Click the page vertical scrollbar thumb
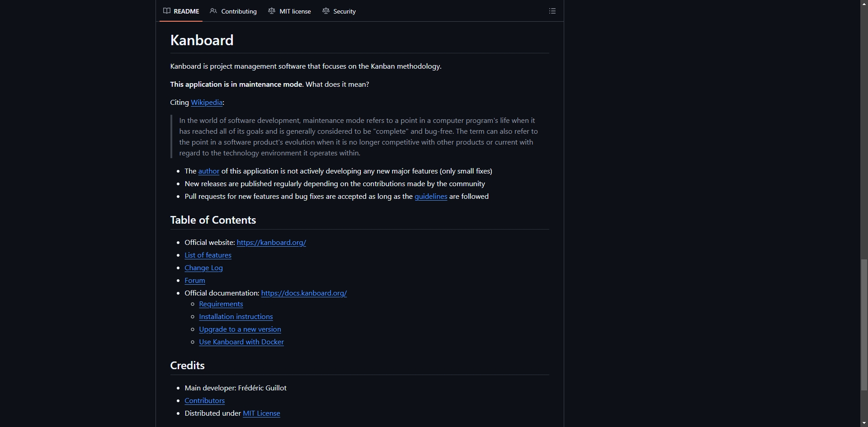Screen dimensions: 868x427 pos(864,324)
